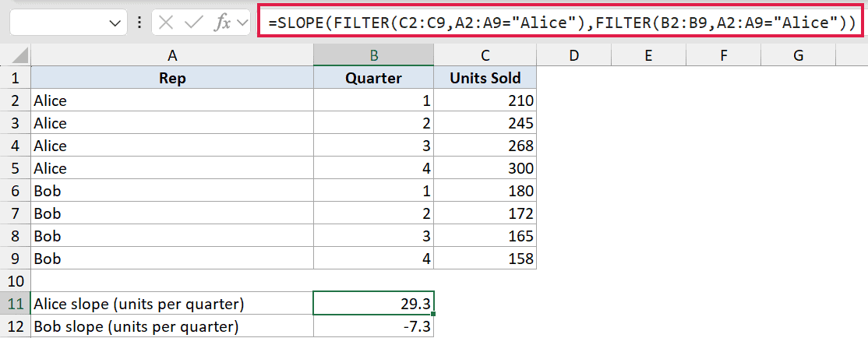Click Alice cell in row 4
This screenshot has height=338, width=868.
(172, 146)
